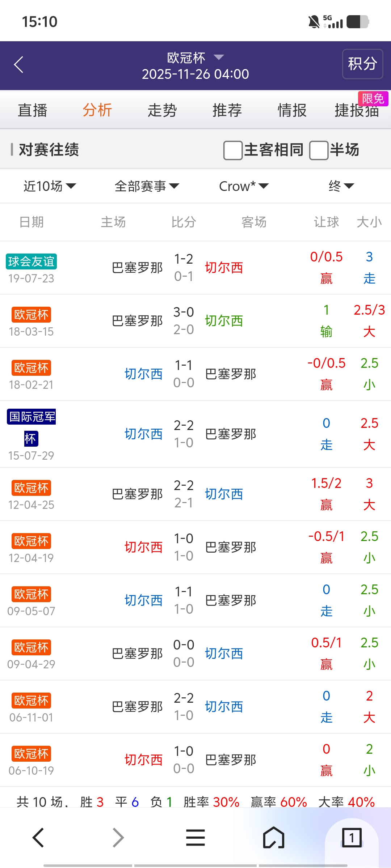Open the 走势 tab

point(162,110)
